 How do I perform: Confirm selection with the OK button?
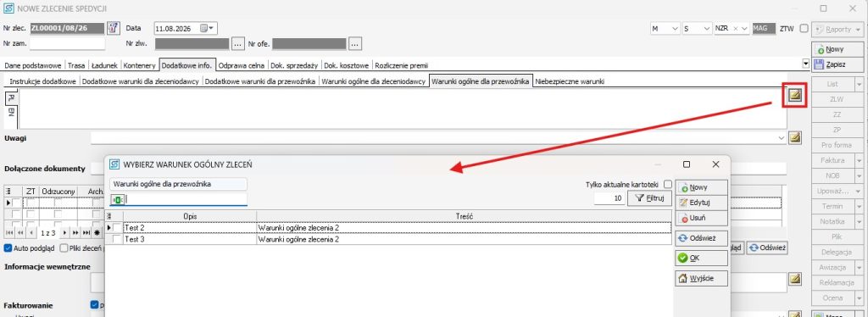[x=701, y=259]
